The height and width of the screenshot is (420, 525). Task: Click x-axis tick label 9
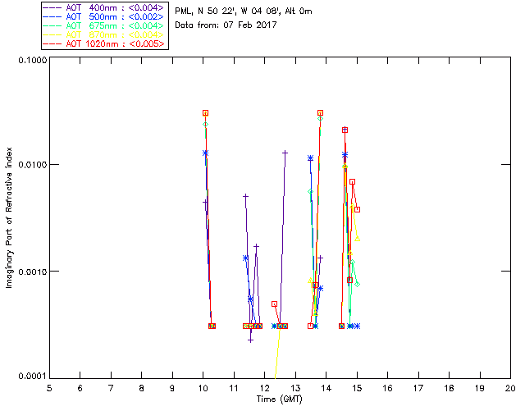click(172, 388)
